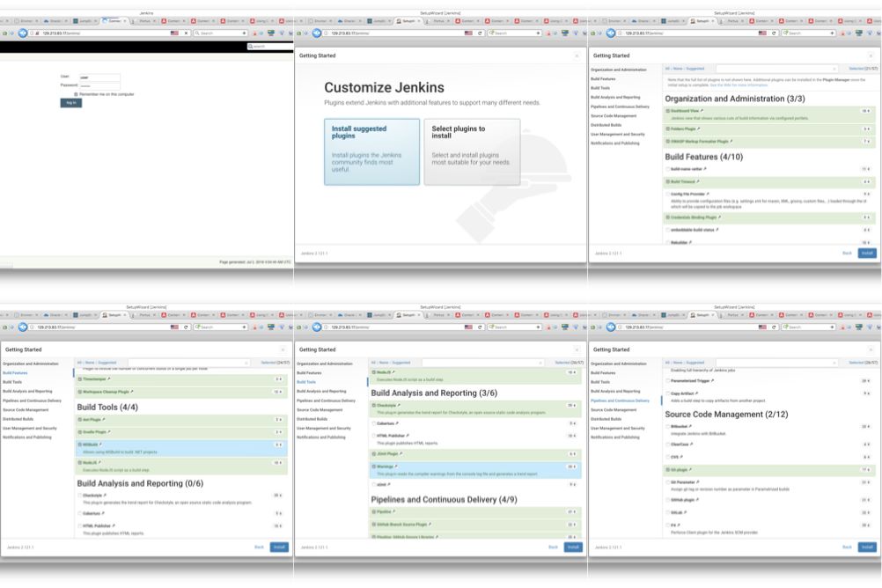882x588 pixels.
Task: Open Workspace Cleanup Plugin link arrow icon
Action: pos(132,392)
